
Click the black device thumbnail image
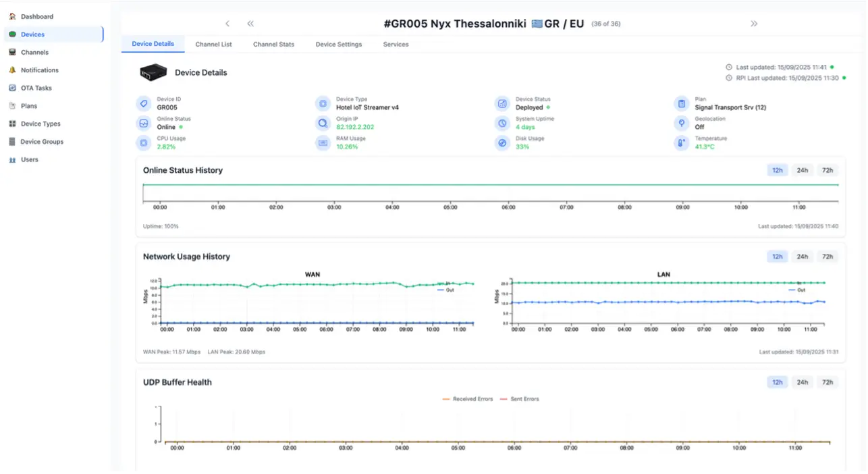point(153,72)
